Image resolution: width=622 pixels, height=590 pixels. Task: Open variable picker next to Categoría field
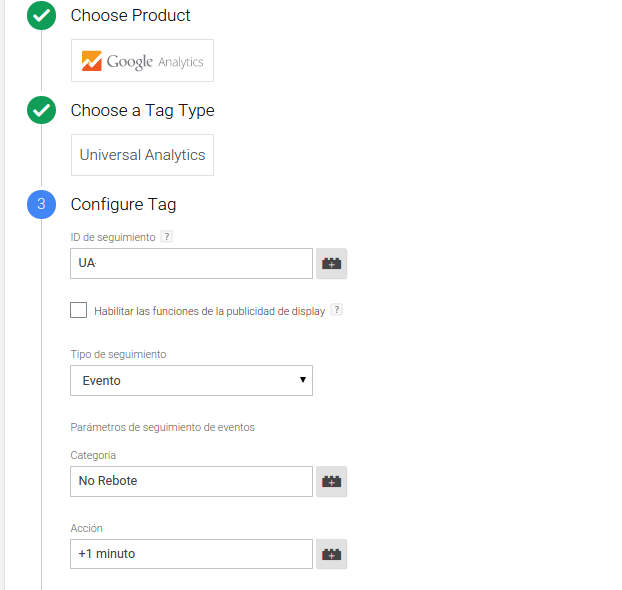tap(332, 481)
